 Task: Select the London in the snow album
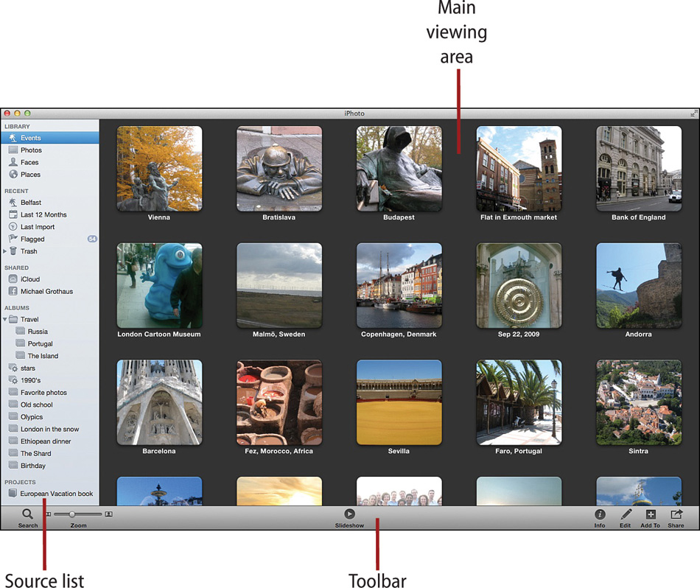[x=50, y=429]
